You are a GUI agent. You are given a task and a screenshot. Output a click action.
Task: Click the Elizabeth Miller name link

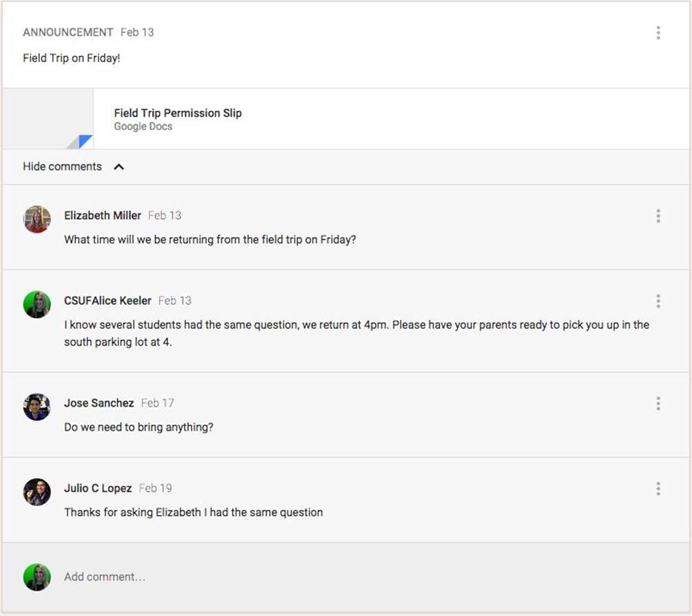coord(103,215)
